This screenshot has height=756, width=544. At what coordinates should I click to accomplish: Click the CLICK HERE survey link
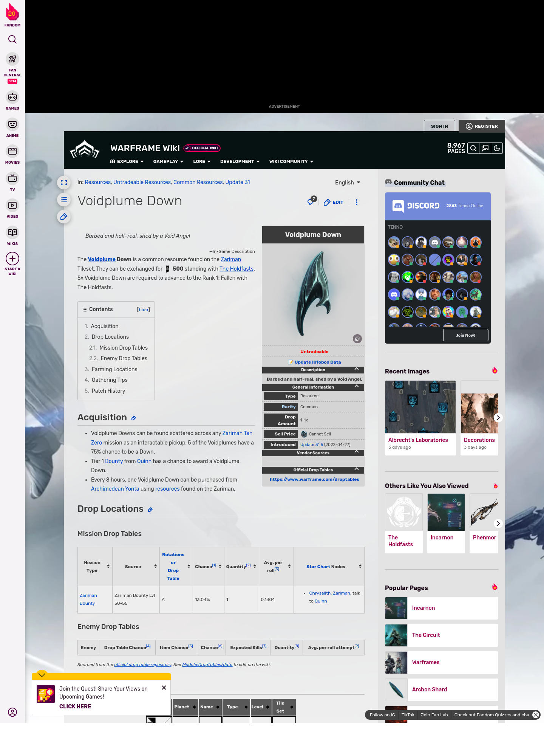[75, 706]
